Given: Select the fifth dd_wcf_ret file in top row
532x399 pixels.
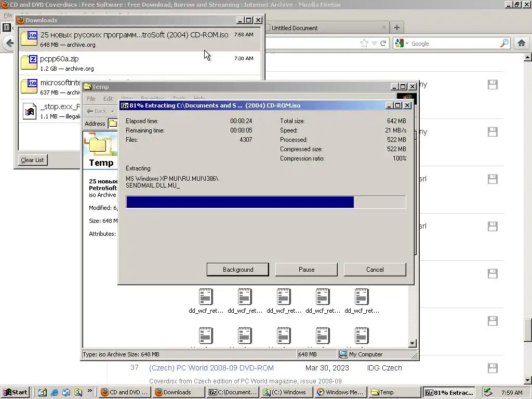Looking at the screenshot, I should click(362, 301).
